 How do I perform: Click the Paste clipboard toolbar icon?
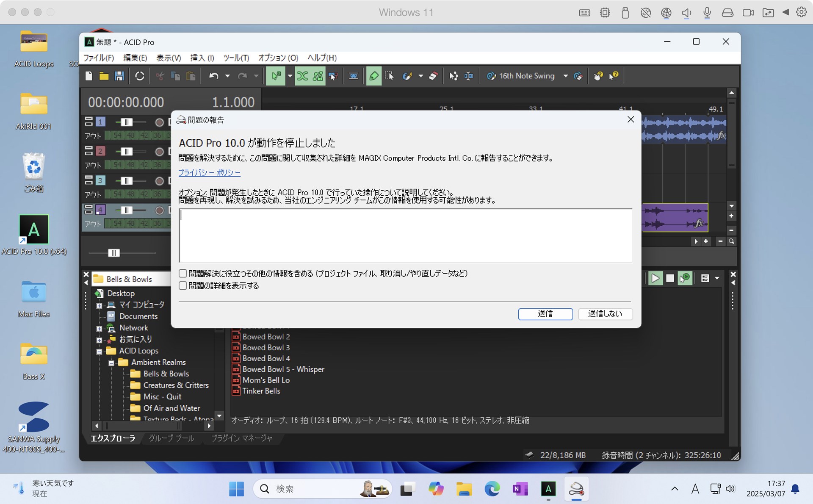191,76
